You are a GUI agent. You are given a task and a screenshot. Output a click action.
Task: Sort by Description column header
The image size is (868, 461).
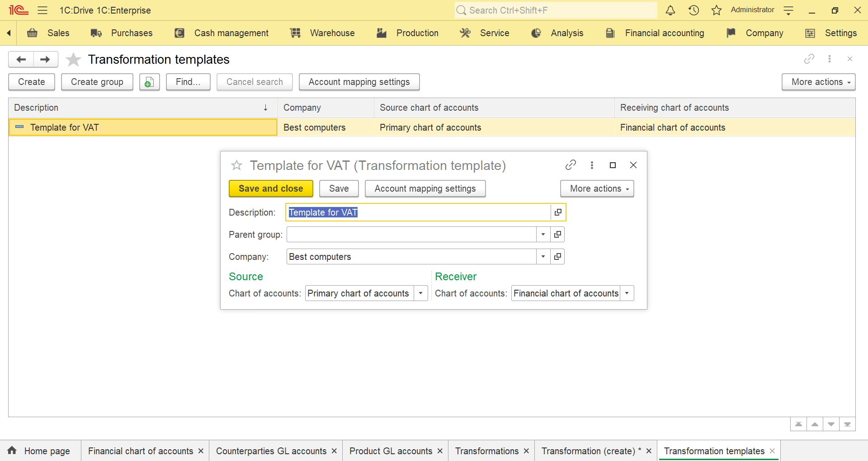[143, 108]
